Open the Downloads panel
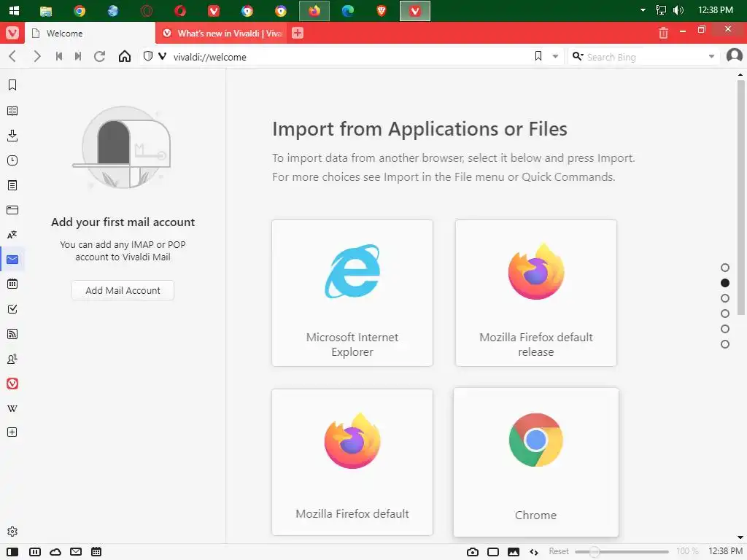 12,135
